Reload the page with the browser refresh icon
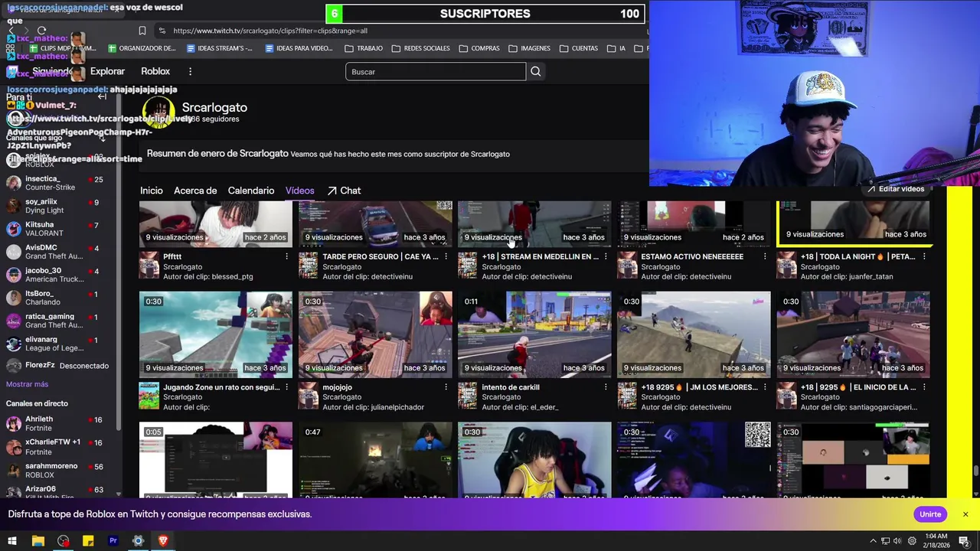The height and width of the screenshot is (551, 980). coord(41,31)
